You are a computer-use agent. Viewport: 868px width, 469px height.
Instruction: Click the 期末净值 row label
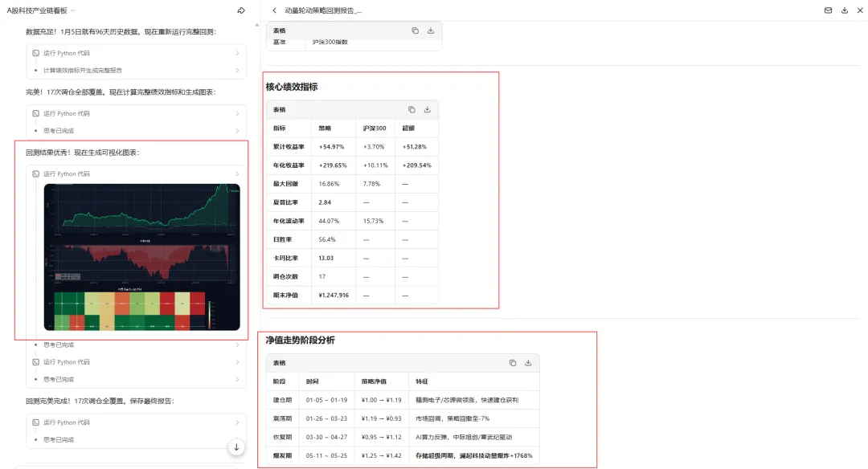click(285, 295)
